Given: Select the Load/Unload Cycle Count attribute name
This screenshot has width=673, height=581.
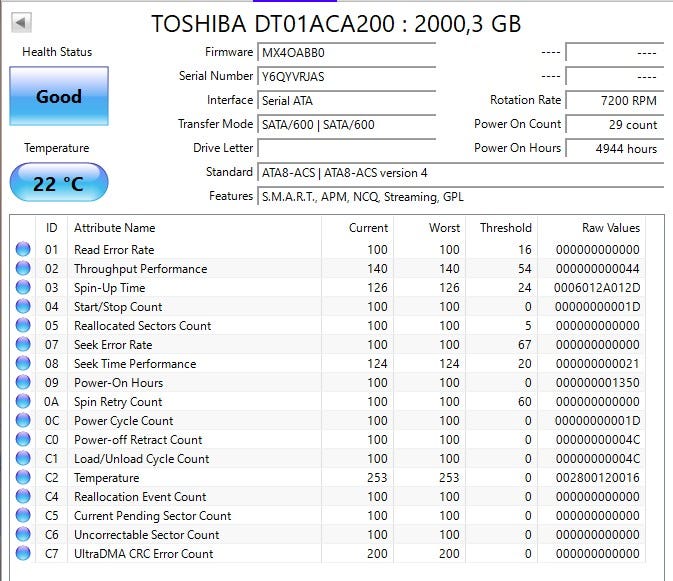Looking at the screenshot, I should coord(141,459).
